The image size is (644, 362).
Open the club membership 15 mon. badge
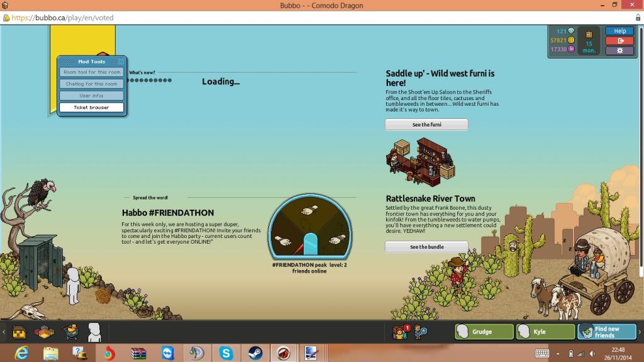[x=589, y=41]
